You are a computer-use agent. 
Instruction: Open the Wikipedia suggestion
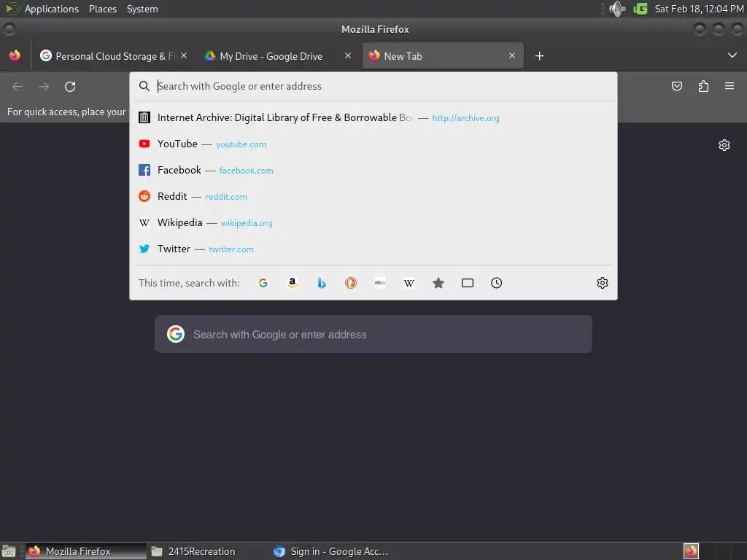coord(373,222)
